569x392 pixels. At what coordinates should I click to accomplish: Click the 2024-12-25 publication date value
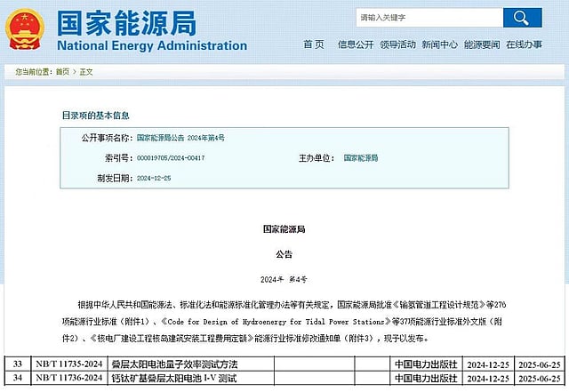tap(154, 178)
